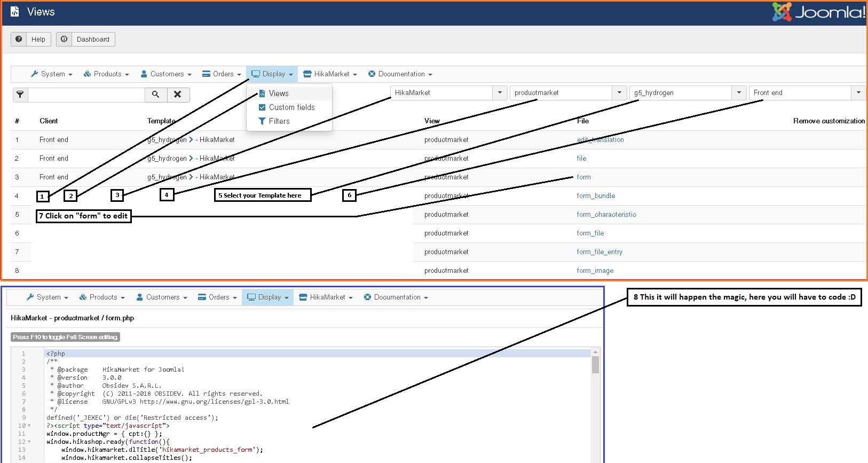
Task: Open the Products menu in the form.php editor menu
Action: 101,297
